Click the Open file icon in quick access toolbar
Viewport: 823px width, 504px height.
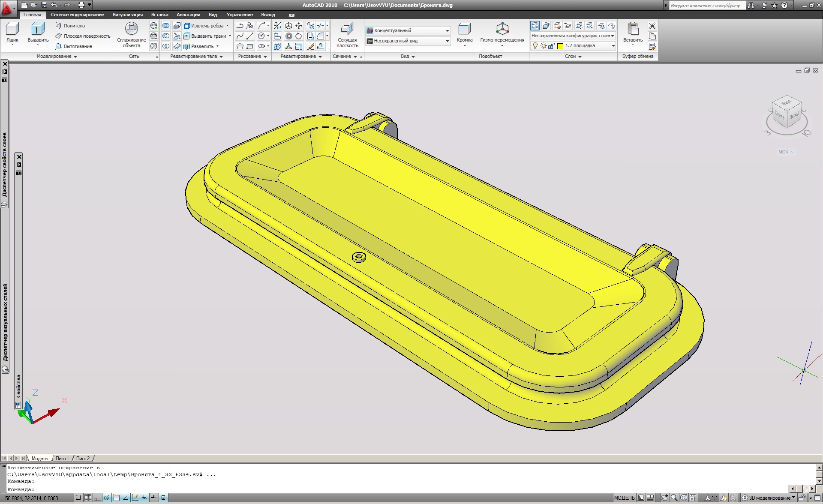(x=34, y=5)
